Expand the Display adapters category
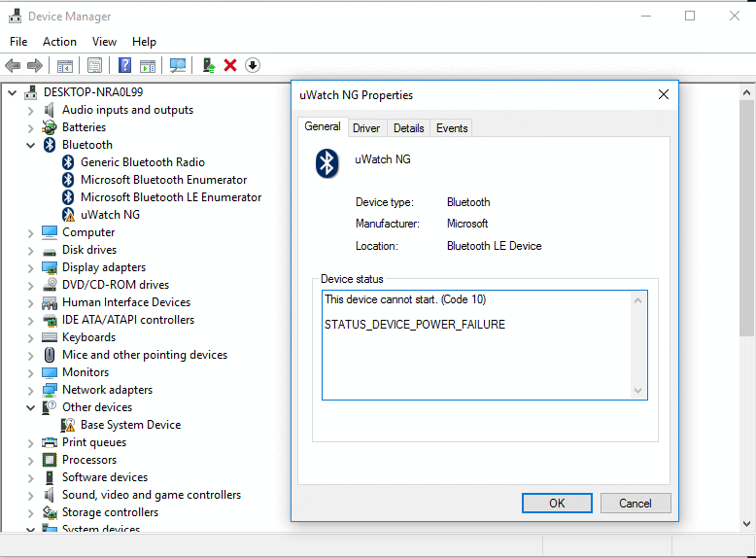 31,268
